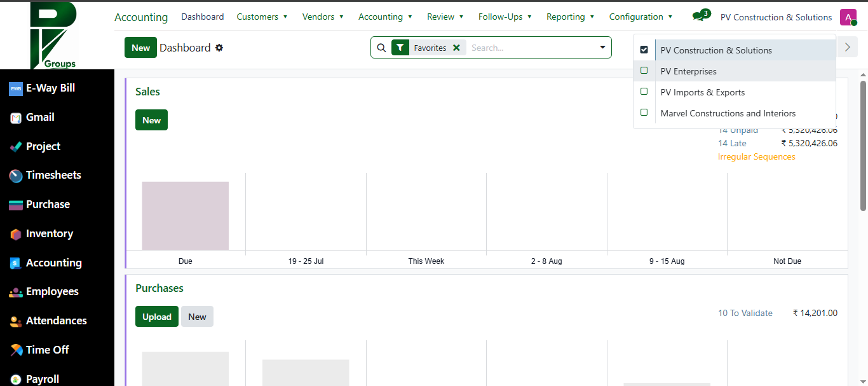Open the Gmail app icon
Viewport: 868px width, 386px height.
click(x=16, y=118)
